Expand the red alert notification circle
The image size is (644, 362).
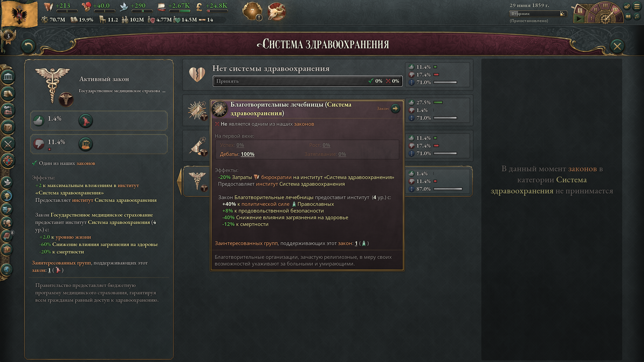click(x=276, y=12)
